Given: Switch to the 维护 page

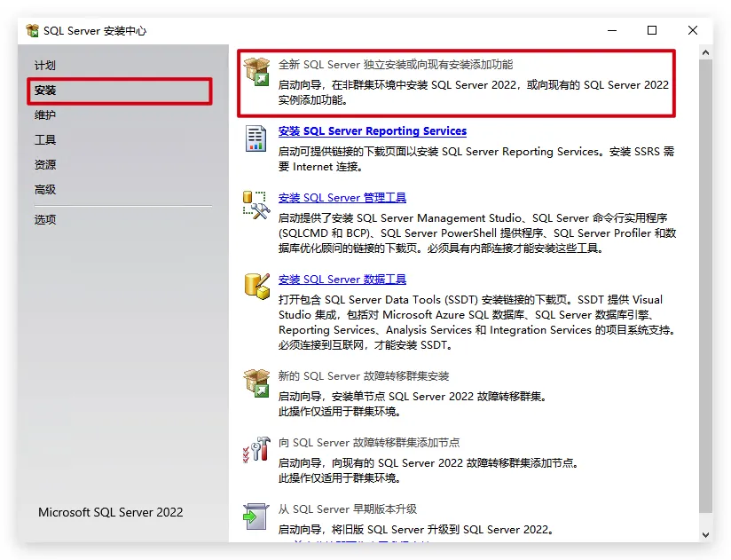Looking at the screenshot, I should coord(45,115).
